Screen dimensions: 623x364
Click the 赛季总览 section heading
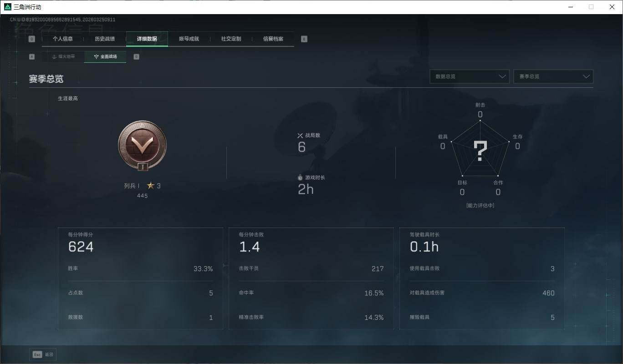(x=46, y=79)
